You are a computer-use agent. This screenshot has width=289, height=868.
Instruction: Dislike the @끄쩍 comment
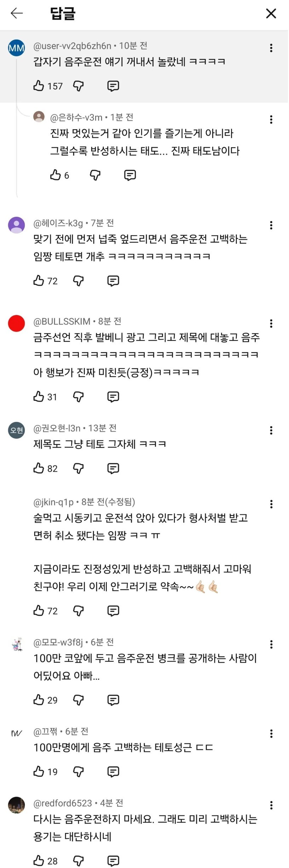[x=78, y=772]
